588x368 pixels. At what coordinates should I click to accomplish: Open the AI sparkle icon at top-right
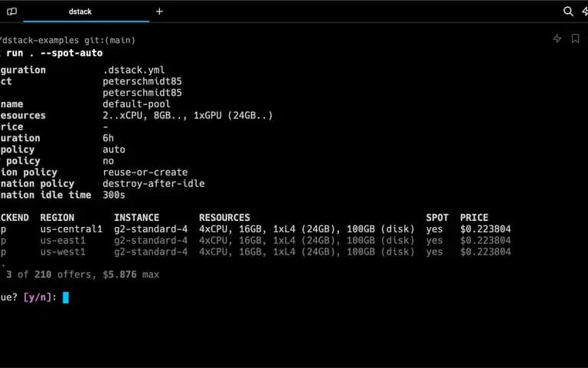(585, 11)
